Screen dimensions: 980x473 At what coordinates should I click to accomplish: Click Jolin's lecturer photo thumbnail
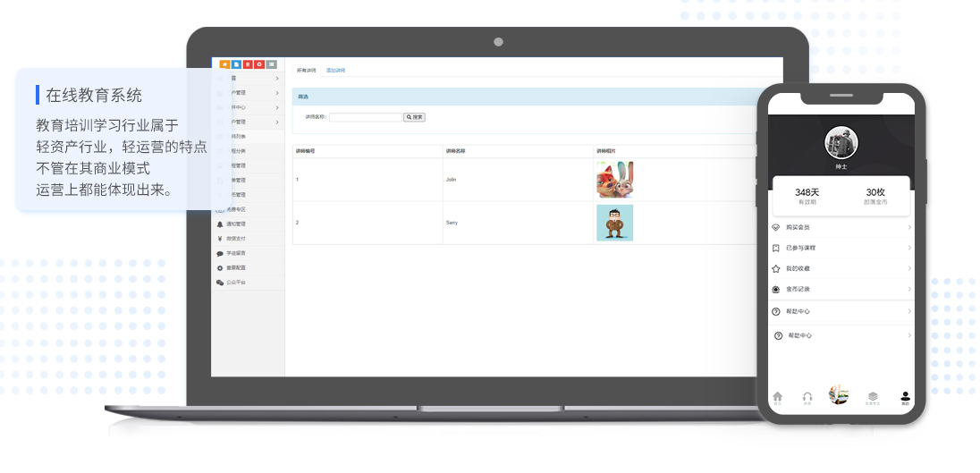[x=614, y=180]
